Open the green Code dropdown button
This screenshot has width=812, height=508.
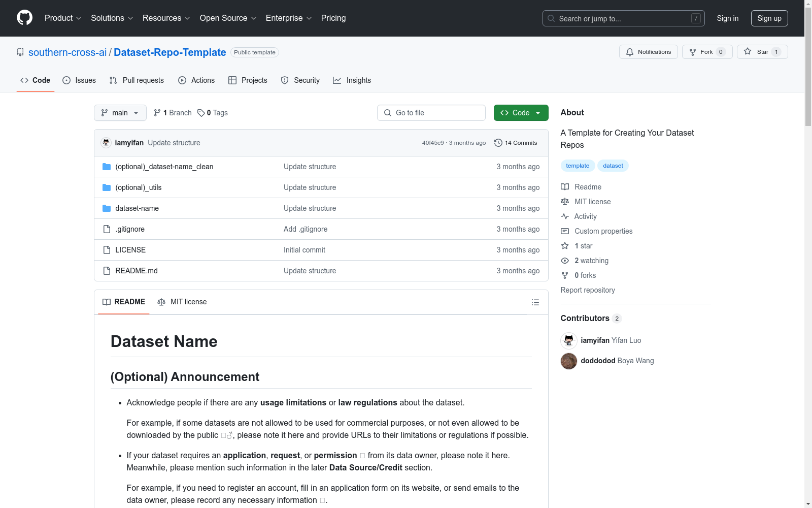521,113
